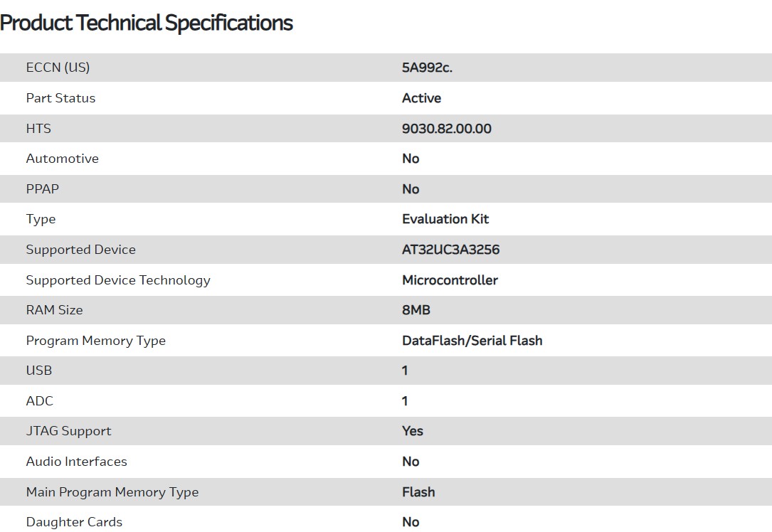This screenshot has height=532, width=772.
Task: Select the JTAG Support Yes value
Action: (x=413, y=431)
